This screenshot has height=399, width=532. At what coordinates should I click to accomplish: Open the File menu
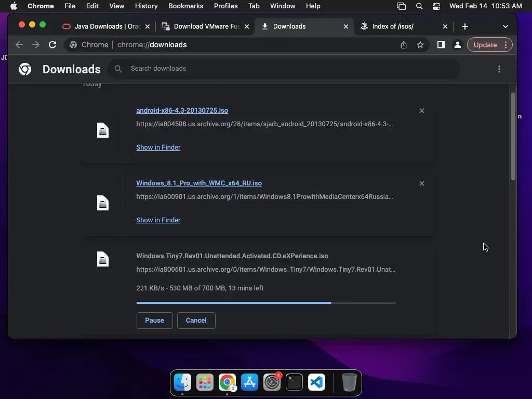click(70, 6)
